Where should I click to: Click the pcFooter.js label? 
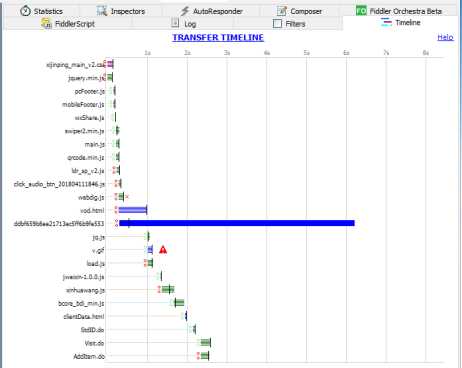coord(89,91)
